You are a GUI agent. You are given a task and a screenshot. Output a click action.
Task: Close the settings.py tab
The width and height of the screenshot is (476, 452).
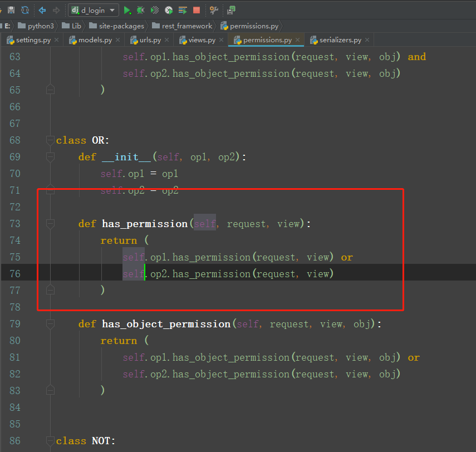pos(56,40)
